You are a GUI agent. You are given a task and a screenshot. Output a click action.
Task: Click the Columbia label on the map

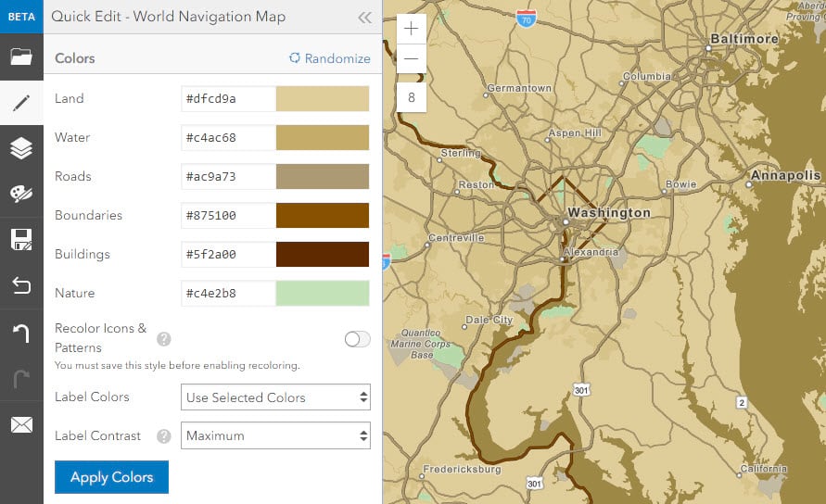(x=647, y=76)
